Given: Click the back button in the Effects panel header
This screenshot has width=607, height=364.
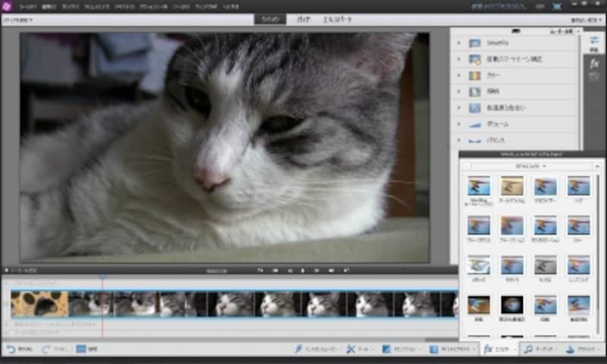Looking at the screenshot, I should tap(467, 166).
